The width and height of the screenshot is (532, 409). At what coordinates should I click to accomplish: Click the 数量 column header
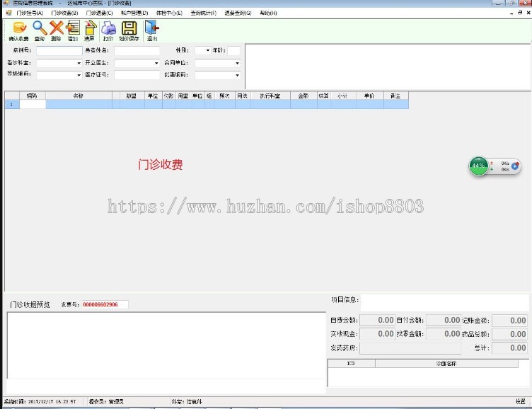click(x=132, y=96)
